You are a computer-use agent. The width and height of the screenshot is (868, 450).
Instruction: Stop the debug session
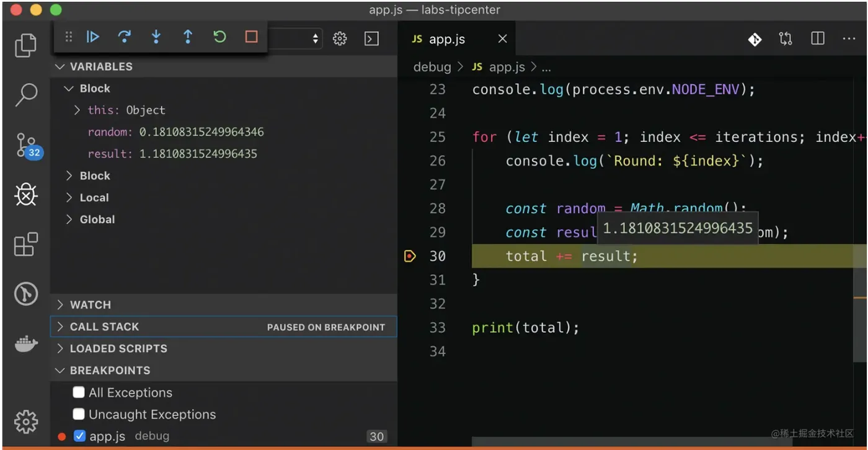point(251,37)
